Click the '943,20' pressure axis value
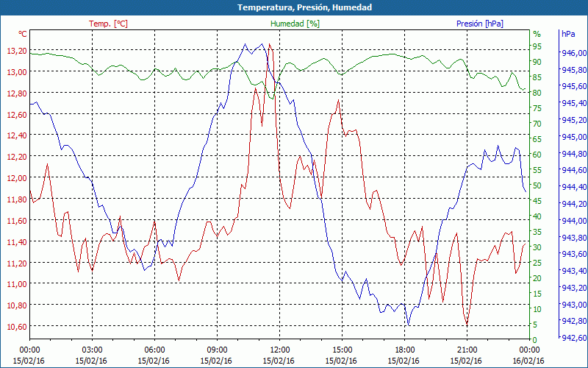The width and height of the screenshot is (588, 368). coord(574,288)
